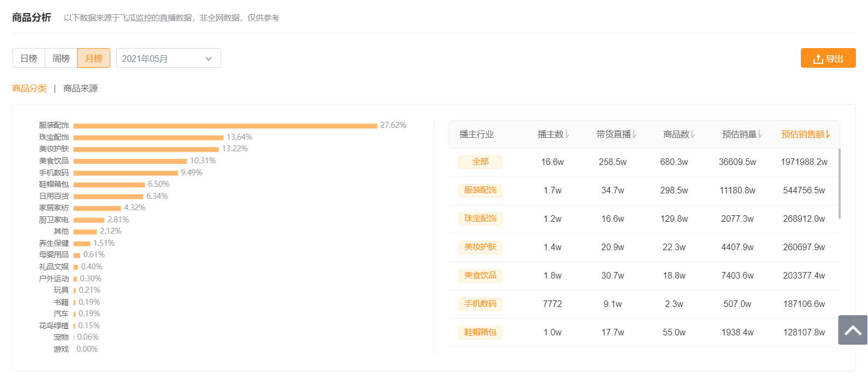The image size is (868, 378).
Task: Click the 服装配饰 27.62% chart bar
Action: point(225,126)
